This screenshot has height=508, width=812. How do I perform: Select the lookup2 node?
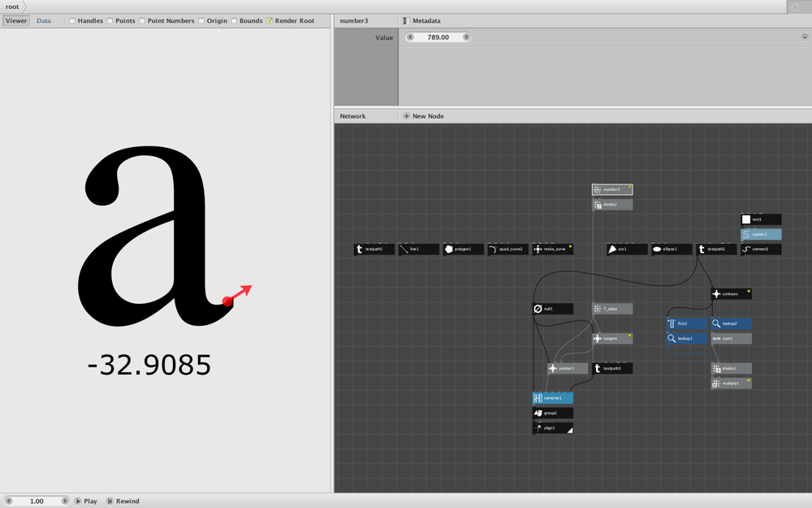tap(732, 323)
